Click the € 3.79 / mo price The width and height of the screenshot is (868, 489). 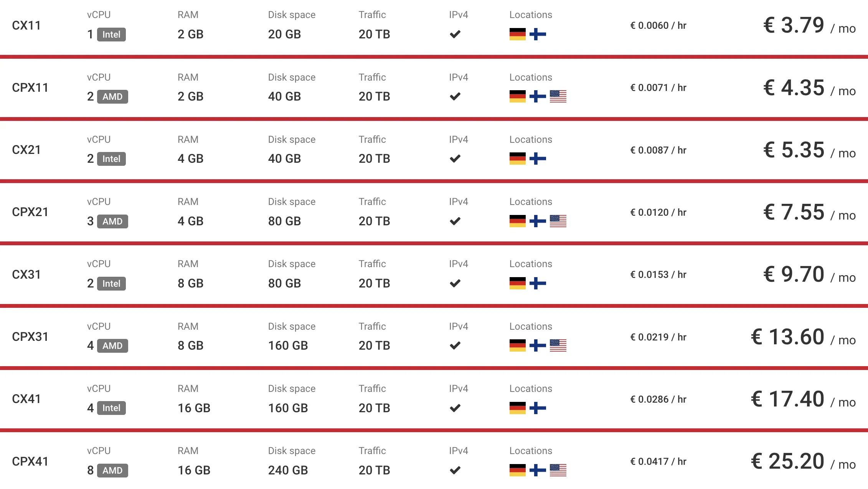tap(809, 25)
